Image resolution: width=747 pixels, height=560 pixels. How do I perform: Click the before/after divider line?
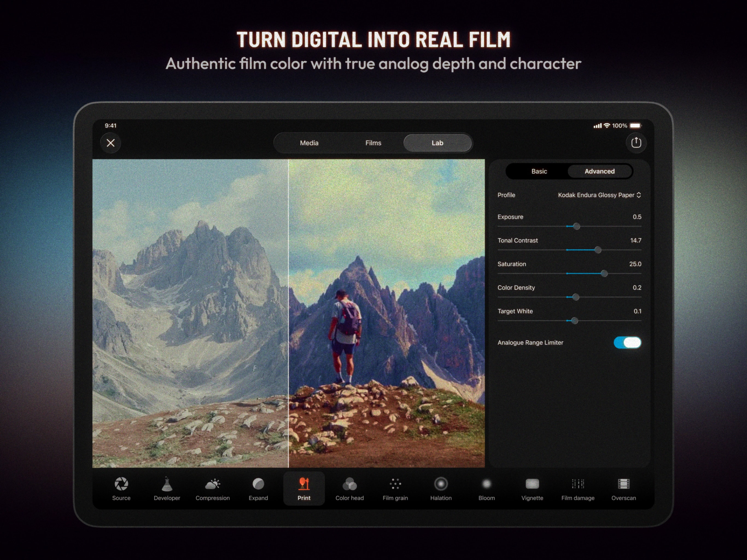[288, 313]
